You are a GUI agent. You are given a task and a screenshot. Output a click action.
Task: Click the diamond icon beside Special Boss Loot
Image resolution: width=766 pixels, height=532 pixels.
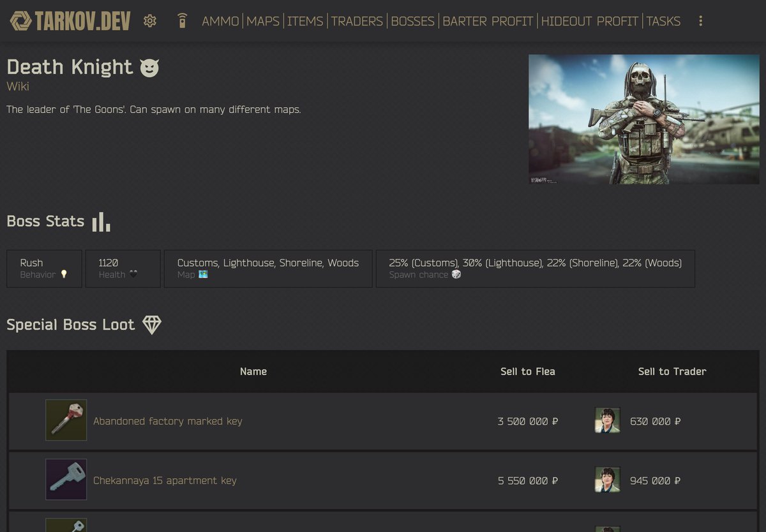coord(152,325)
